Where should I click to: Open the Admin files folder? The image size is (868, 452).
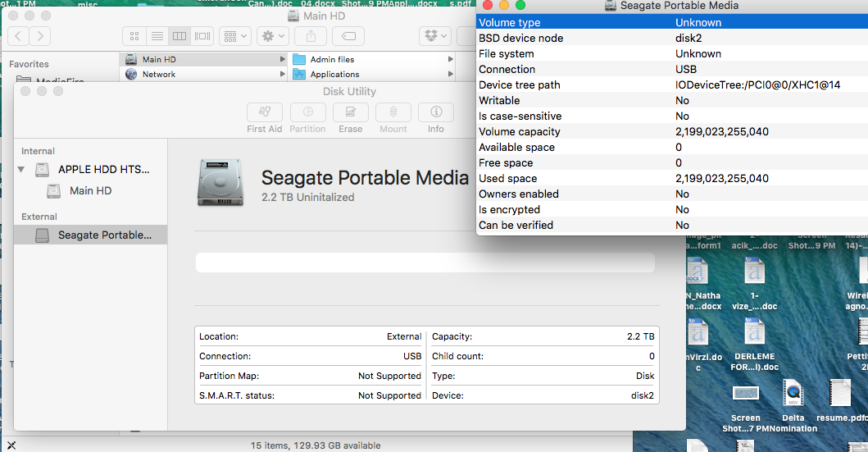tap(373, 59)
